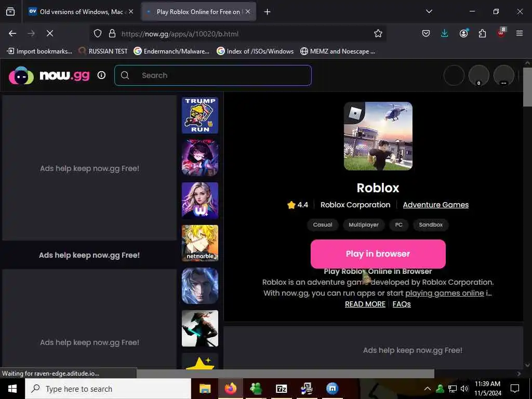
Task: Open the shadow ninja game thumbnail
Action: [200, 328]
